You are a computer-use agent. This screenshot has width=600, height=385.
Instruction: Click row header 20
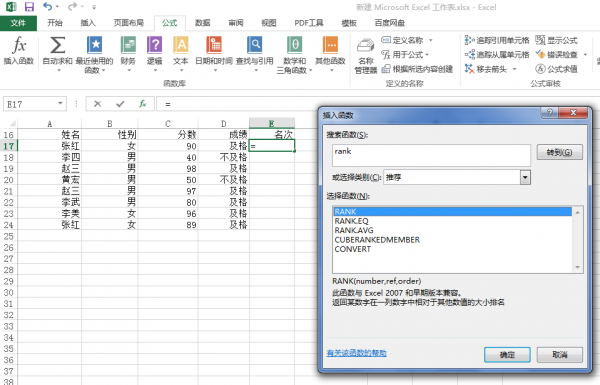pos(8,179)
